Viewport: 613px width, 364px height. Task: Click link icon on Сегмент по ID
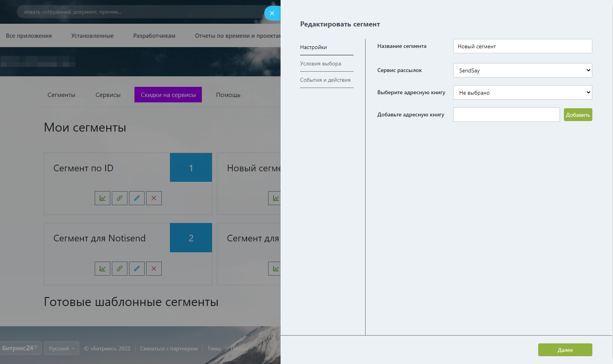[120, 198]
